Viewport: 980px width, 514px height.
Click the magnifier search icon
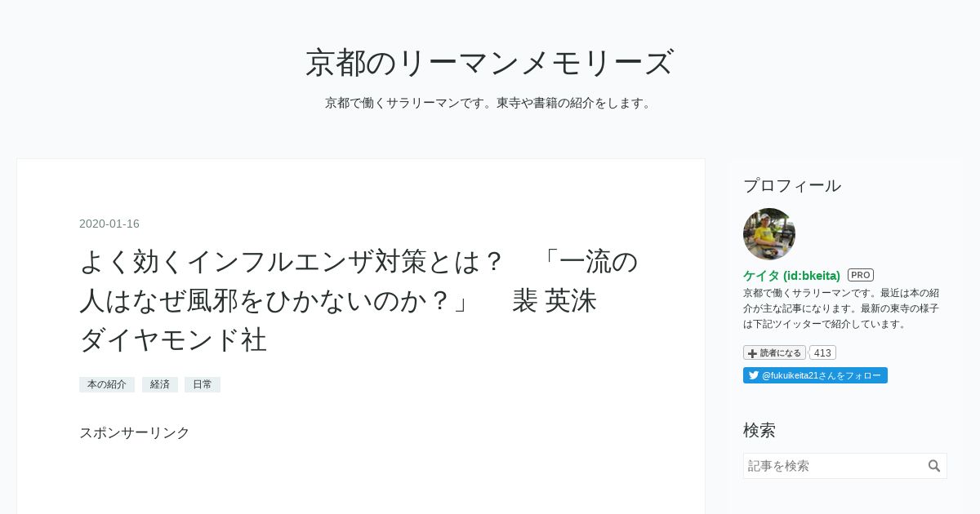coord(934,466)
